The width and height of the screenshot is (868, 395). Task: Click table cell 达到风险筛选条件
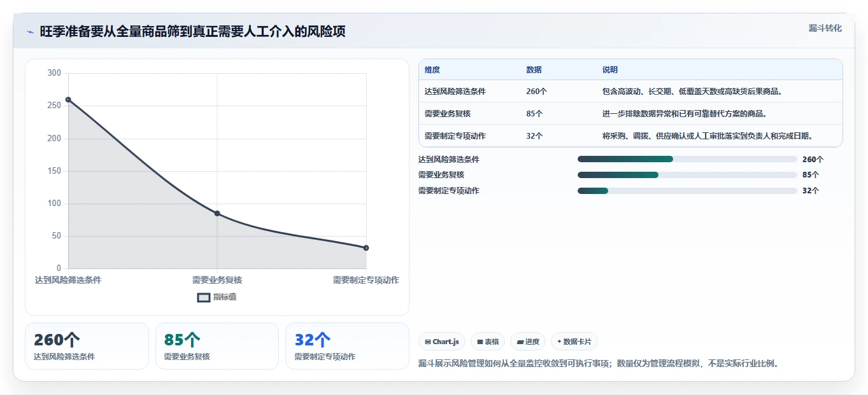455,92
